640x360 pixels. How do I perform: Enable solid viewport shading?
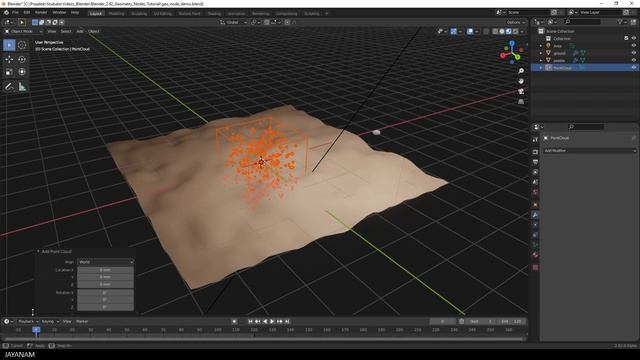(502, 31)
